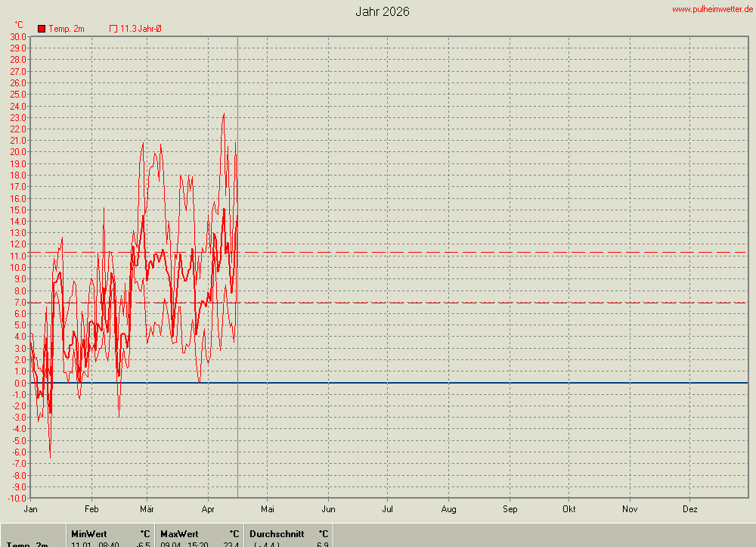Click the 11.3 Jahr-Ø legend box
Screen dimensions: 756x547
[x=113, y=29]
